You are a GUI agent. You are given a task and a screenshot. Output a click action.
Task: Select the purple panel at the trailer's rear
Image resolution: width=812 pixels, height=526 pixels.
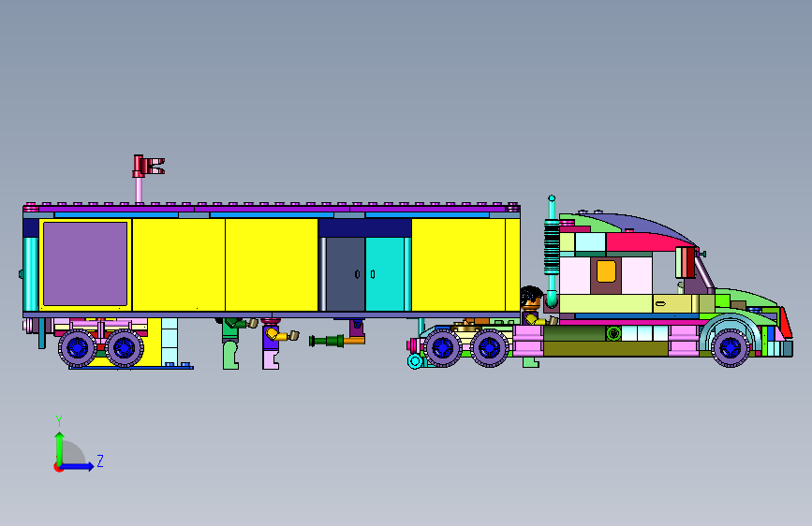point(85,264)
